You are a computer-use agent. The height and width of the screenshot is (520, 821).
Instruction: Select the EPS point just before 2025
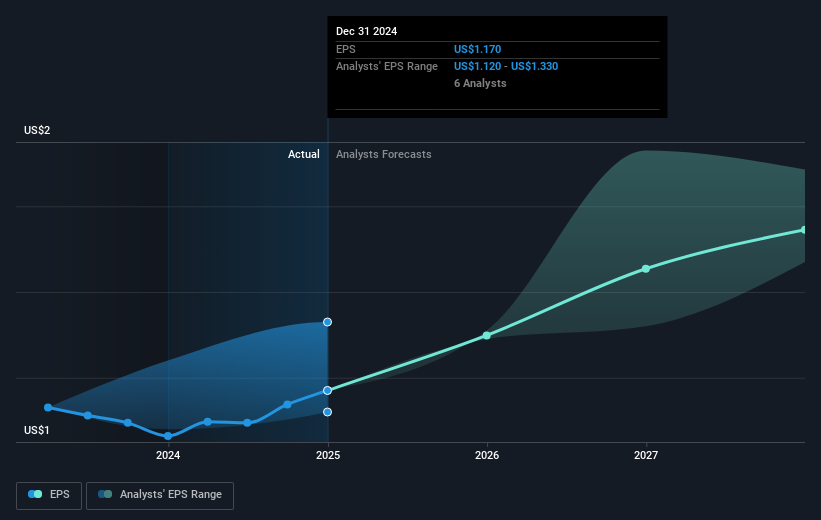pyautogui.click(x=287, y=404)
